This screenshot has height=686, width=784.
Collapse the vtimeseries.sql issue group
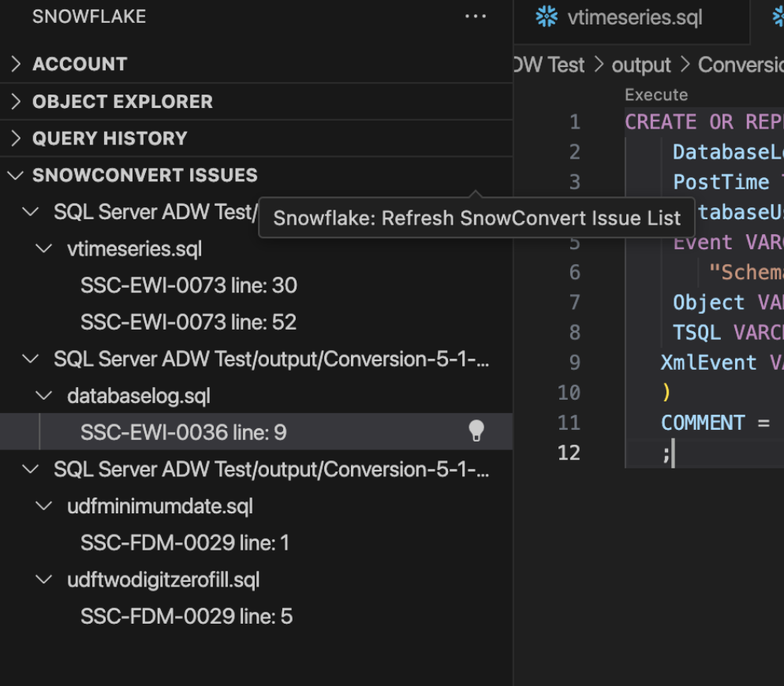(x=43, y=248)
